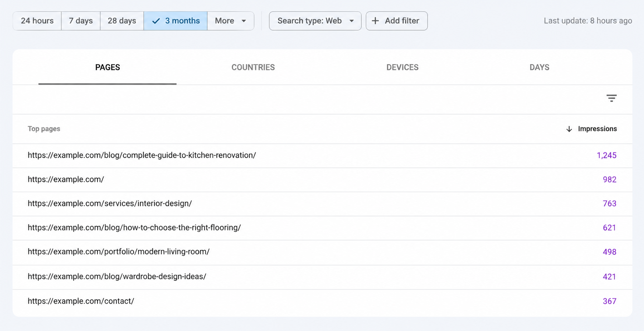Switch to the Countries tab
The image size is (644, 331).
click(x=253, y=67)
